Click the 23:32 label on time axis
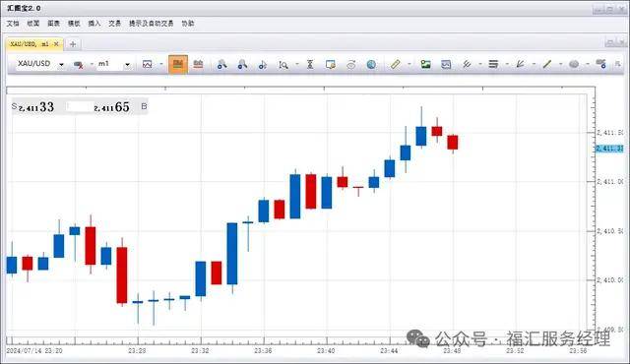This screenshot has height=364, width=630. [x=200, y=351]
